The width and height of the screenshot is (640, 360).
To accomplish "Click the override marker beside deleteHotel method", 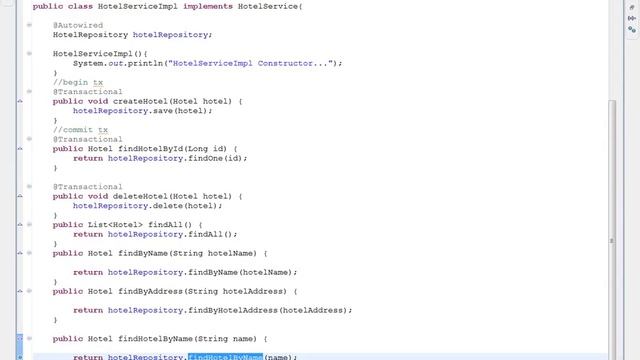I will [20, 196].
